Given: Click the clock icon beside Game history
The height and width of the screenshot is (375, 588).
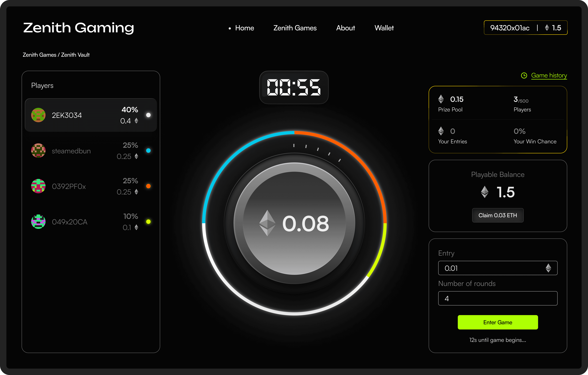Looking at the screenshot, I should [x=524, y=75].
